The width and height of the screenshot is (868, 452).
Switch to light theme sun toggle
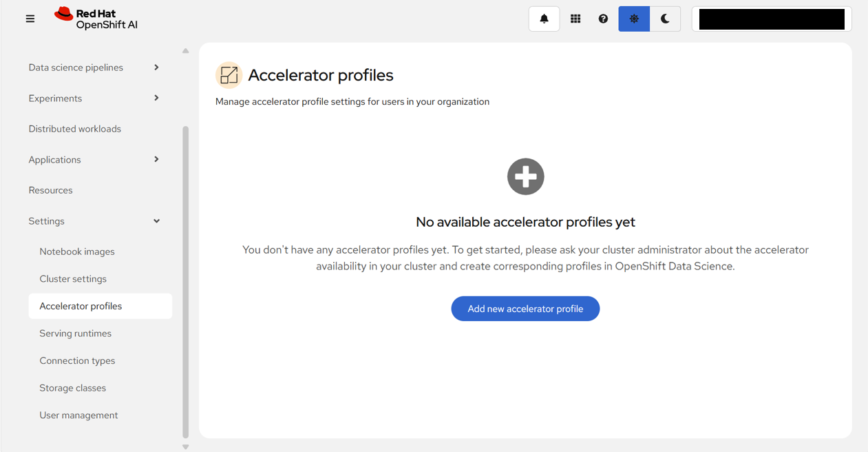pos(634,19)
